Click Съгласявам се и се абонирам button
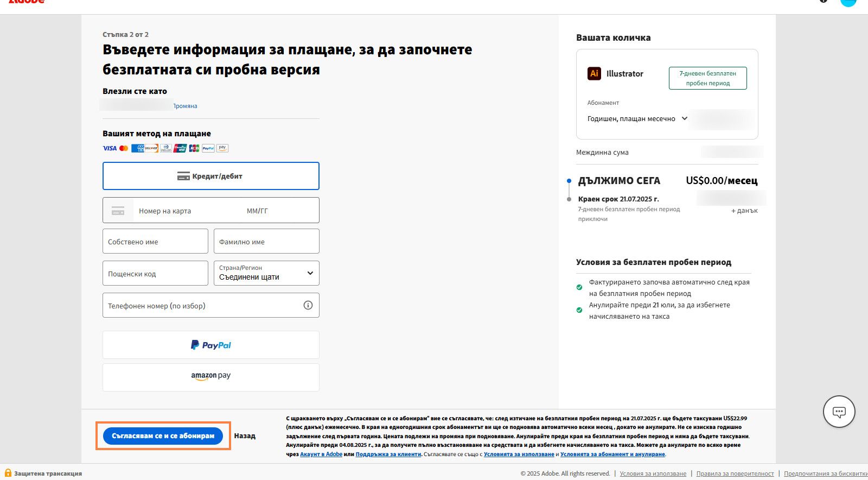 click(x=163, y=435)
